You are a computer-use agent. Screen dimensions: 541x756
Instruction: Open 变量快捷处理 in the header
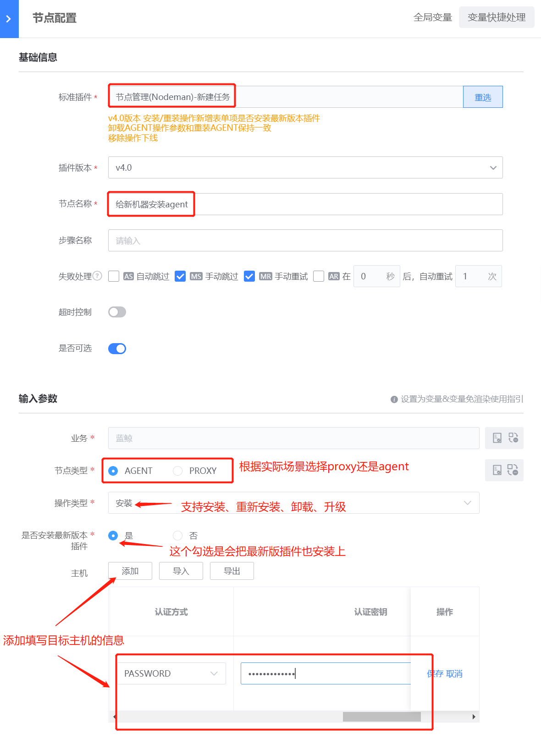[x=497, y=17]
